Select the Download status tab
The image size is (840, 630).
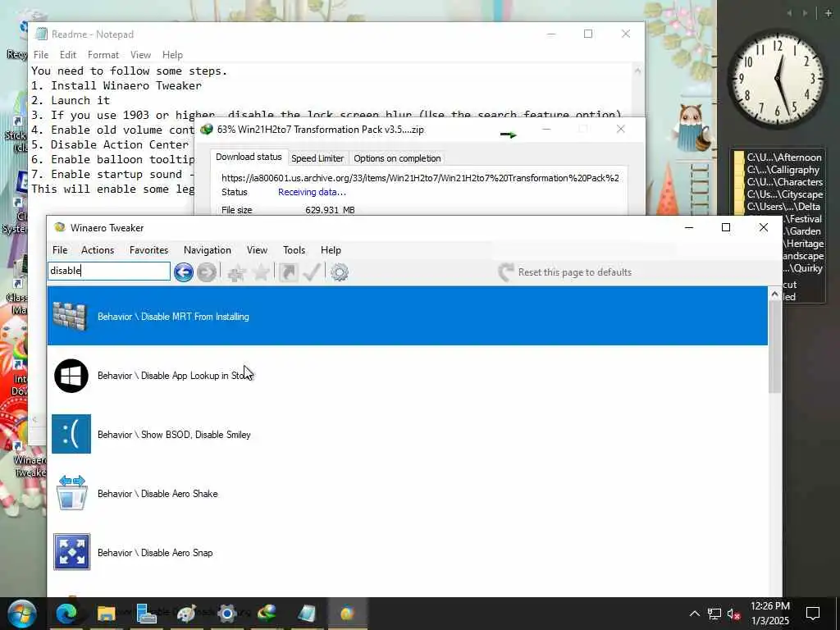pos(249,157)
